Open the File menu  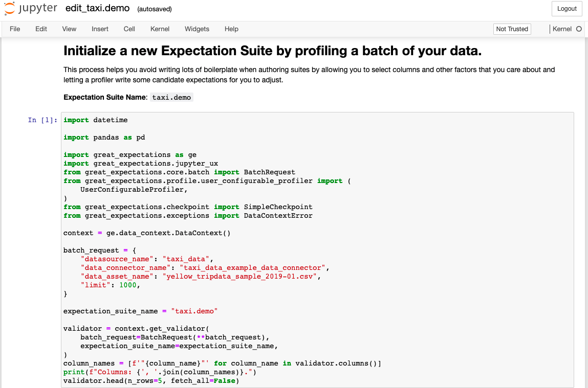tap(15, 29)
